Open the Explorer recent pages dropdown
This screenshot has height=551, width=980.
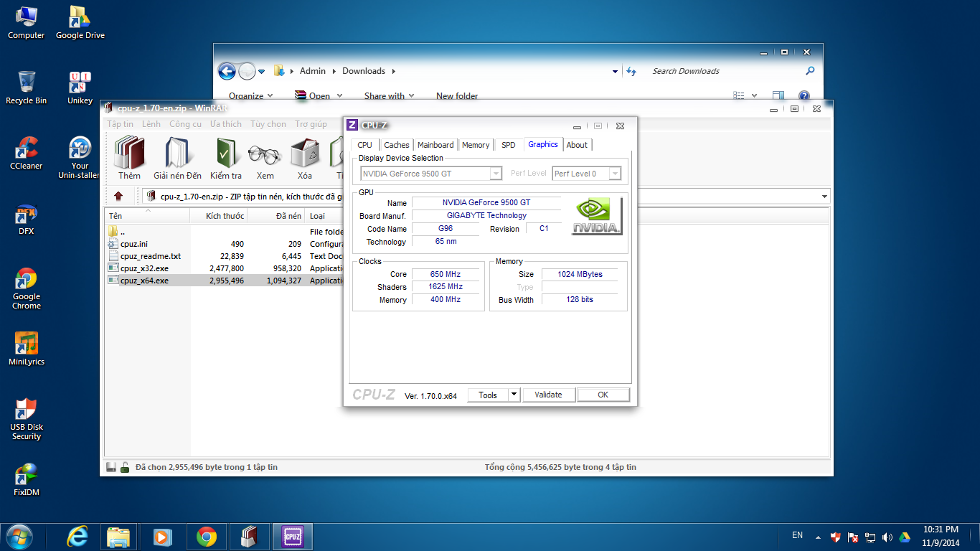coord(262,71)
